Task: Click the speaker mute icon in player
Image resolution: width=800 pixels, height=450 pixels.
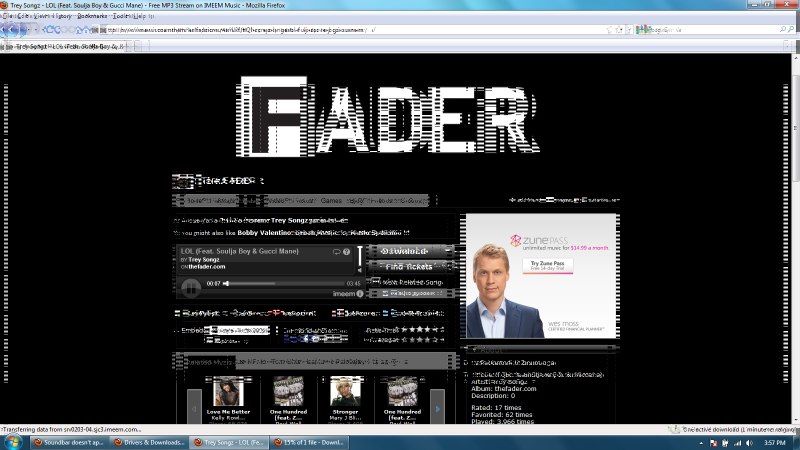Action: (360, 270)
